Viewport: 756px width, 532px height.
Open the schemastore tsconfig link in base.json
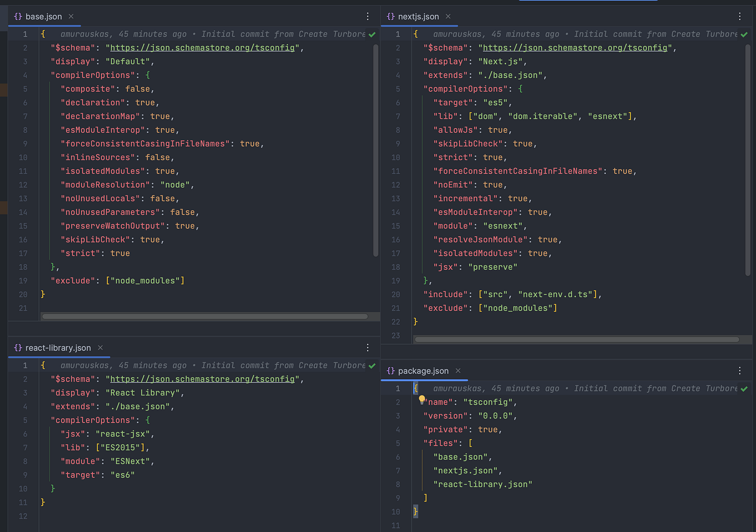202,48
